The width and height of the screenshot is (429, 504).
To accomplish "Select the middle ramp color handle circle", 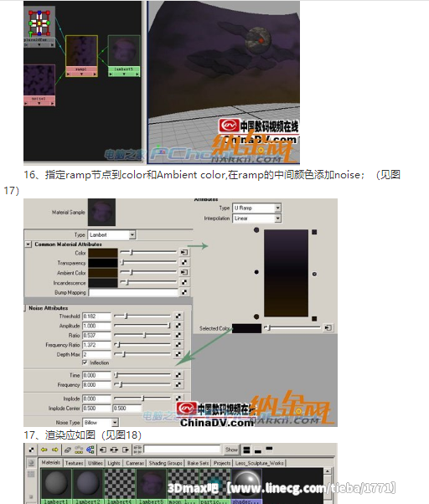I will pyautogui.click(x=256, y=272).
